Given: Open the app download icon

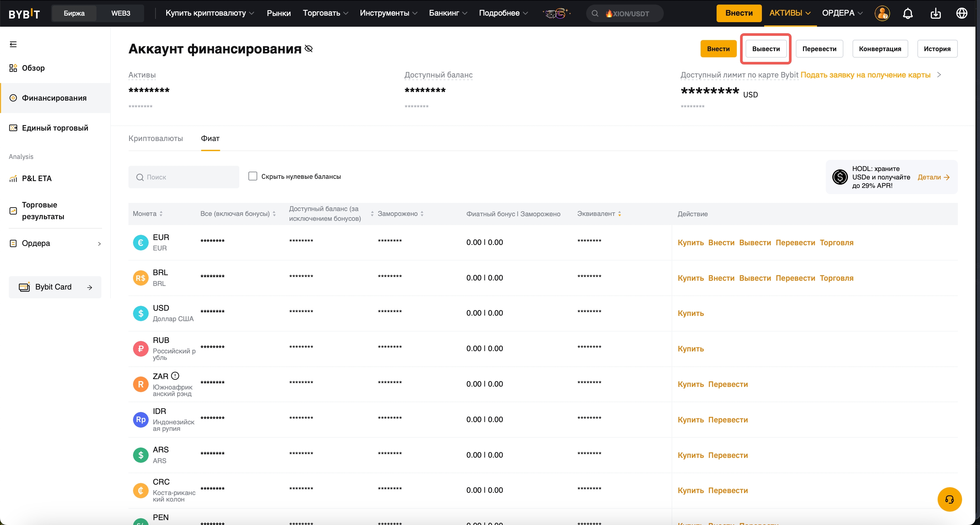Looking at the screenshot, I should point(935,13).
